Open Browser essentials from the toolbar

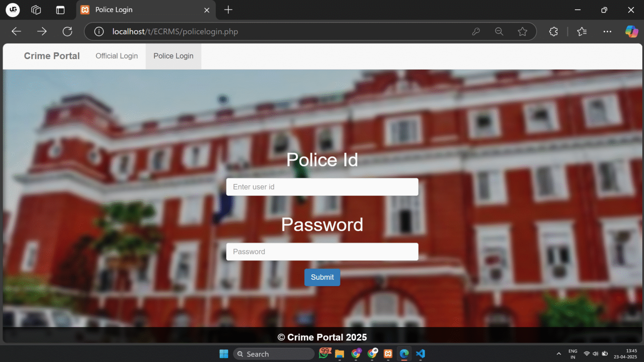click(x=553, y=31)
